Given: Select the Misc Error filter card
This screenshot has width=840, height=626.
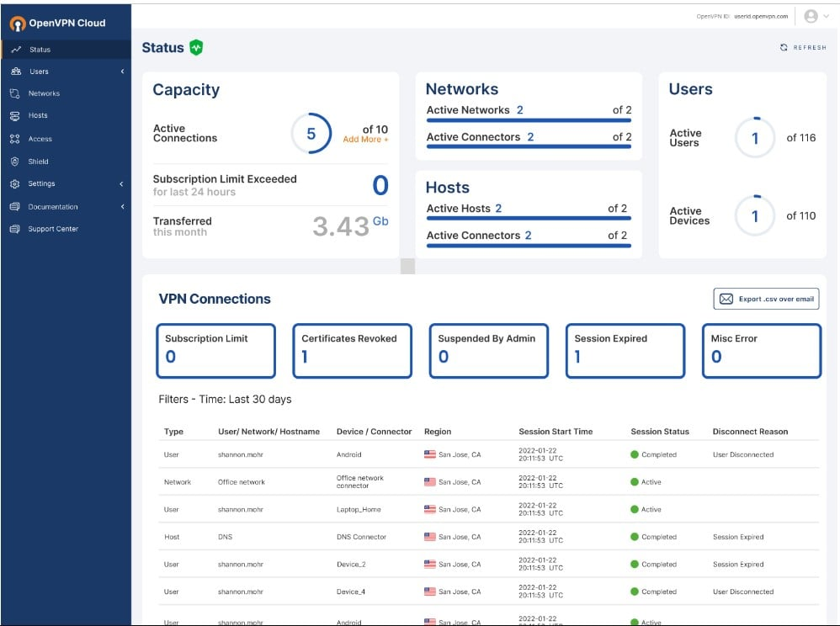Looking at the screenshot, I should (762, 351).
